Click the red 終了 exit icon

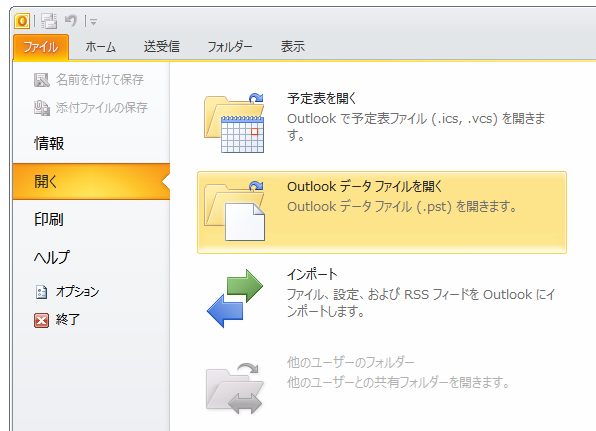point(41,320)
